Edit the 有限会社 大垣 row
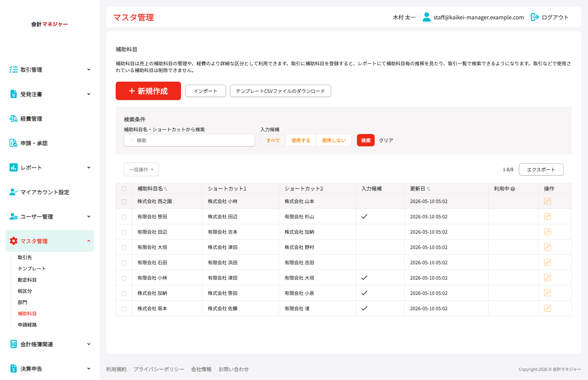This screenshot has height=380, width=588. click(548, 247)
